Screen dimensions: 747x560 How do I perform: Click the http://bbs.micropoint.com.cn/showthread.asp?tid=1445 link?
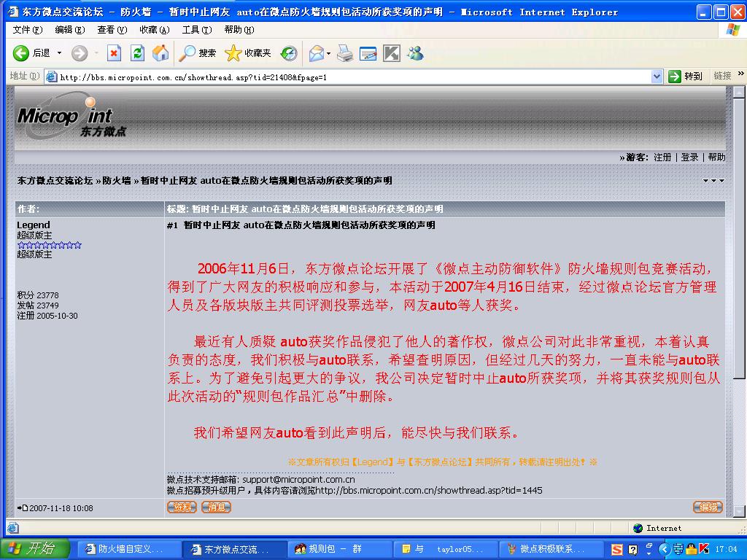tap(429, 491)
